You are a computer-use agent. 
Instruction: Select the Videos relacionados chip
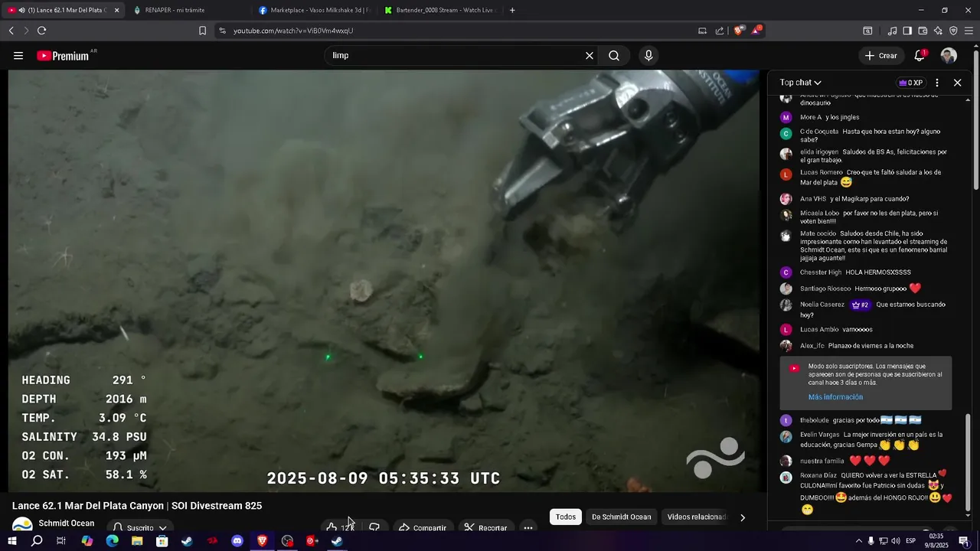696,517
